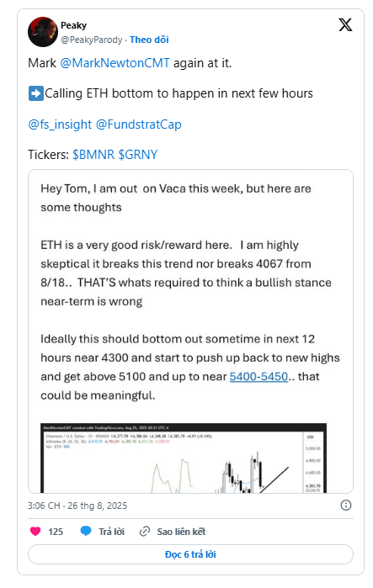Read the 6 replies with Đọc 6 trả lời

pos(190,554)
